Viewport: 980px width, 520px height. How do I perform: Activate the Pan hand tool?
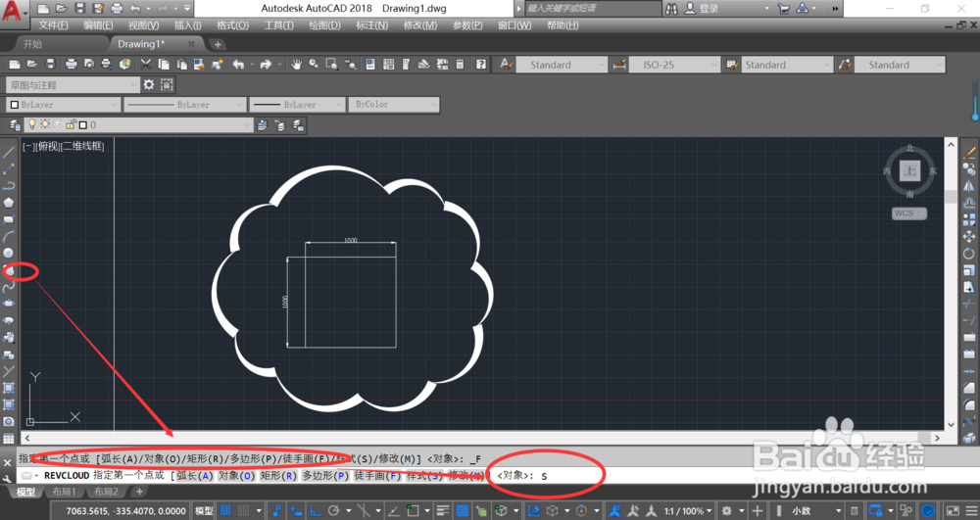pos(296,65)
